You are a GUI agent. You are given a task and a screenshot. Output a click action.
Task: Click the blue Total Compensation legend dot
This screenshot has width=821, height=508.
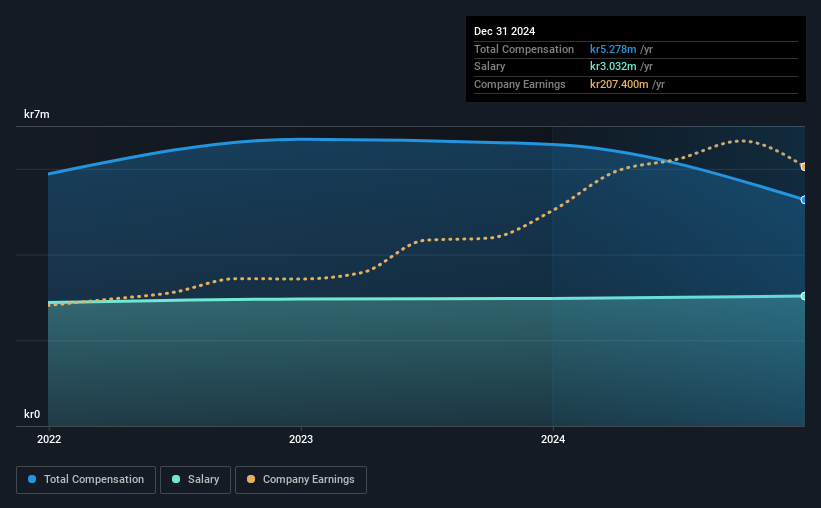(32, 479)
